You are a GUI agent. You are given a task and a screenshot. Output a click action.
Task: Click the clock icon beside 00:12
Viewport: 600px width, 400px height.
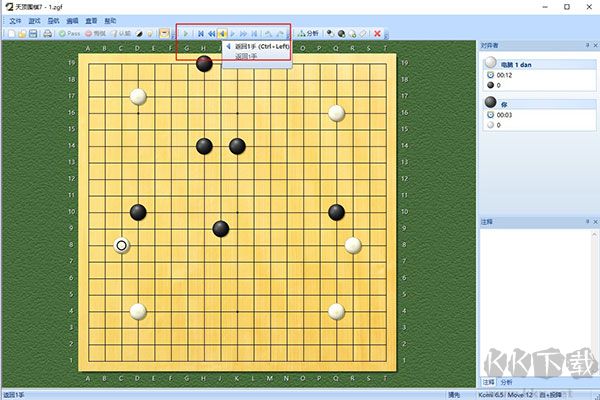click(x=491, y=75)
